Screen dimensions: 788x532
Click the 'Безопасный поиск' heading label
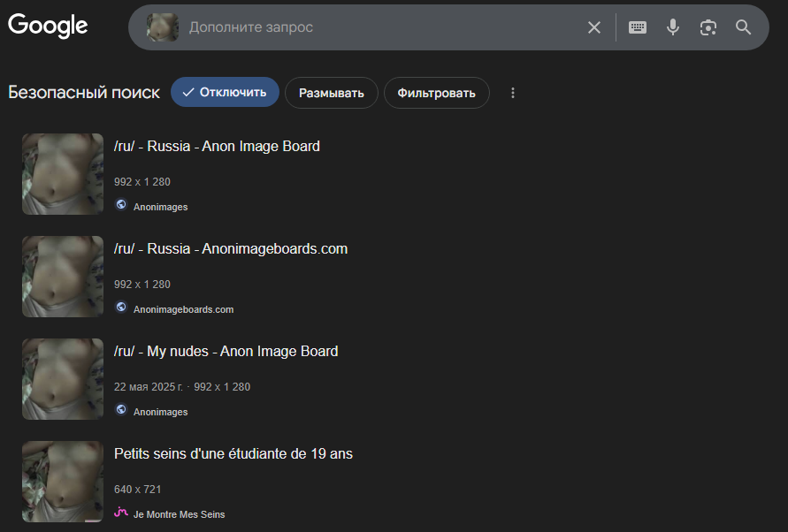(x=84, y=93)
